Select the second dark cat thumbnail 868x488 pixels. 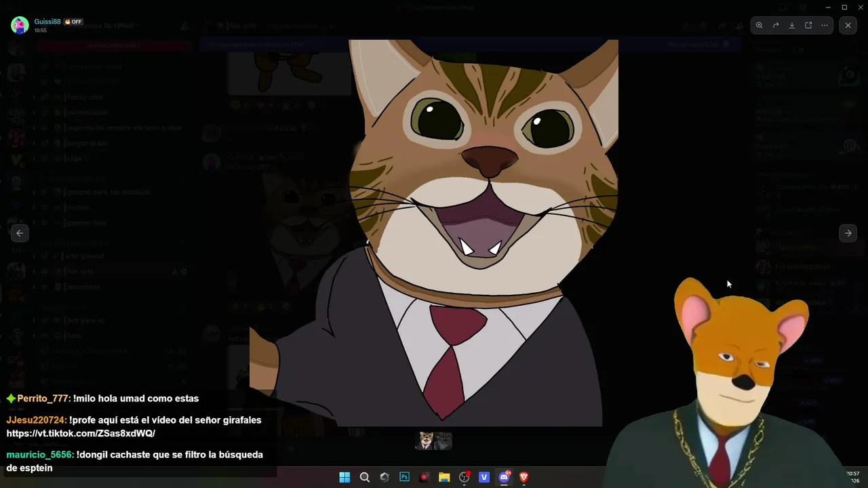tap(443, 441)
